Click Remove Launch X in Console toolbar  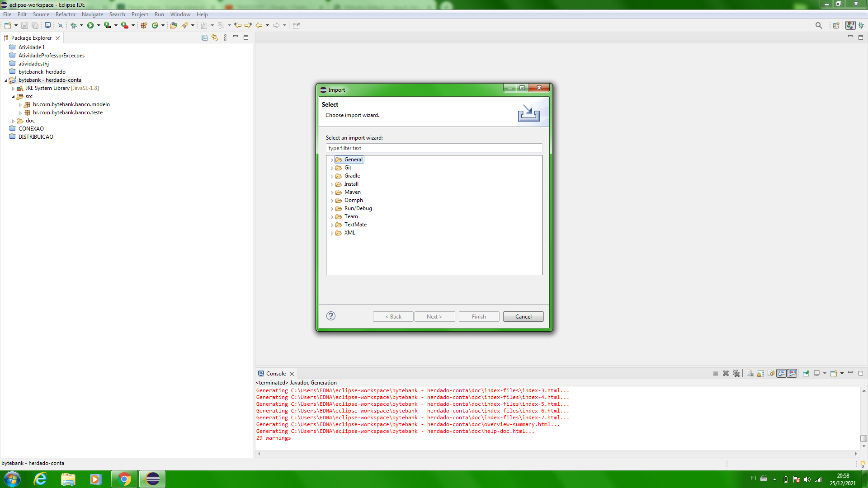pos(726,373)
